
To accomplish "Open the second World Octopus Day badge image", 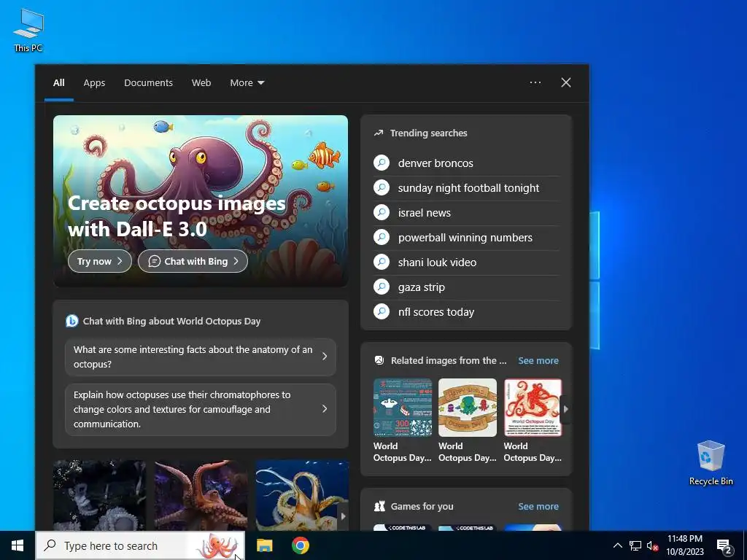I will [468, 408].
